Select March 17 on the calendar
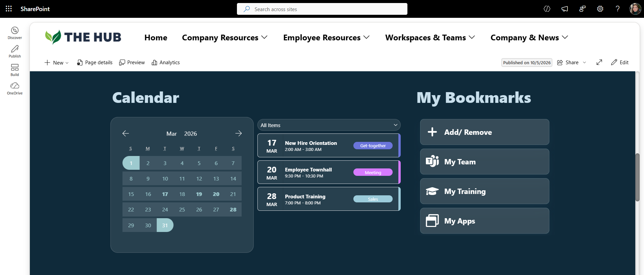Image resolution: width=644 pixels, height=275 pixels. point(165,194)
